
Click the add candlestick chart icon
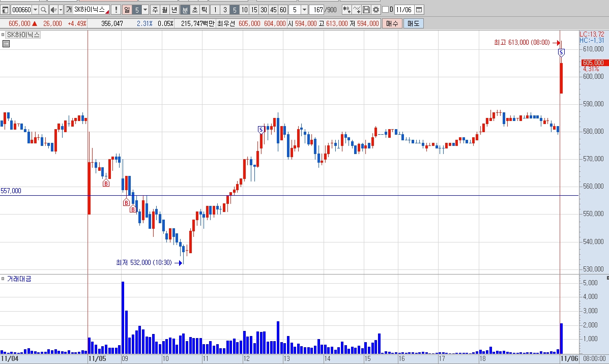point(346,10)
